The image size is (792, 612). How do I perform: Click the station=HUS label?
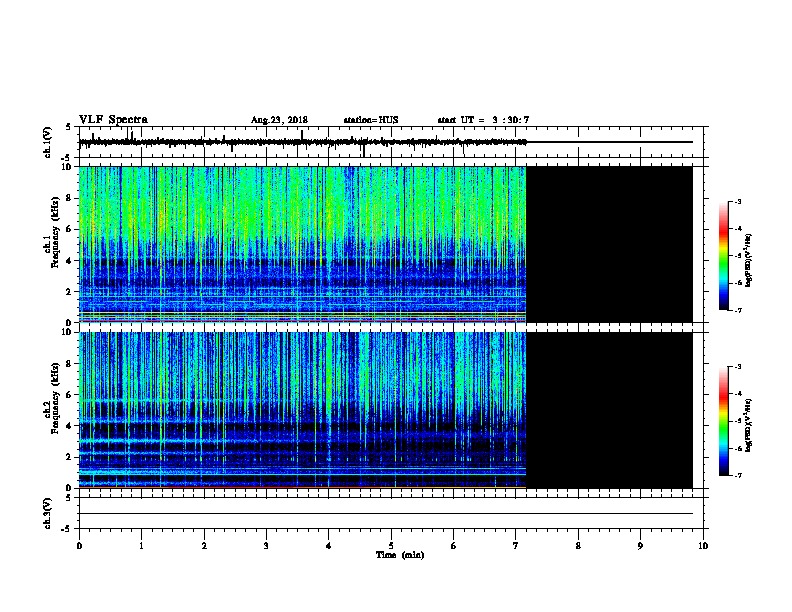(x=371, y=120)
